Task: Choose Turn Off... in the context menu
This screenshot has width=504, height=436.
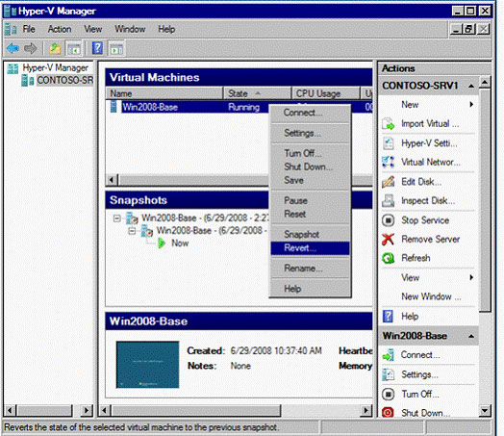Action: [x=310, y=153]
